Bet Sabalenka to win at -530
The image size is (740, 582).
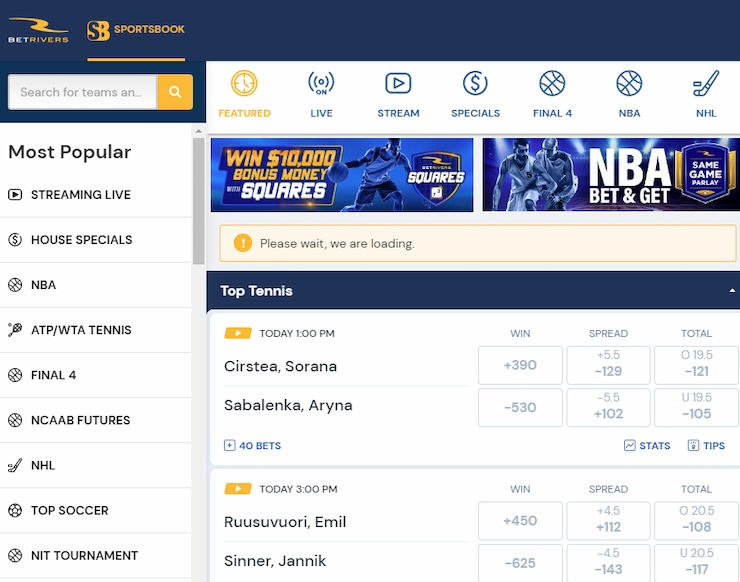520,407
